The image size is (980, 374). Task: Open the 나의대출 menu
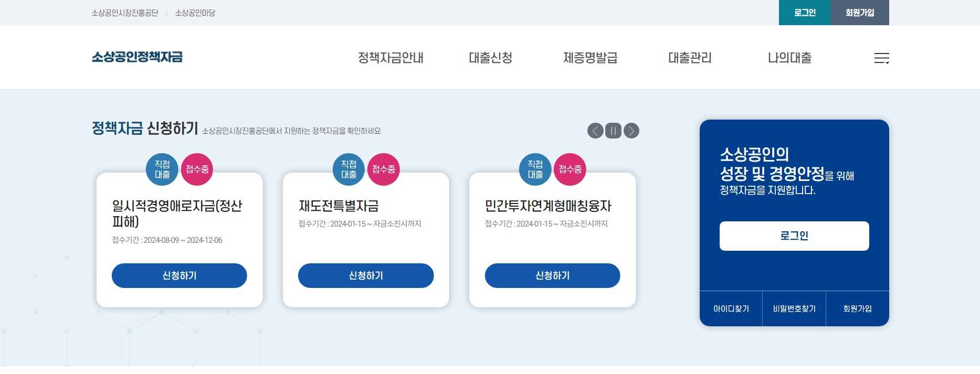(x=789, y=58)
